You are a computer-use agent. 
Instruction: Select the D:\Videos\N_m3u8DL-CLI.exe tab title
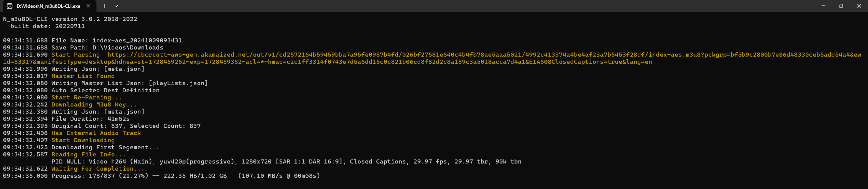click(49, 6)
